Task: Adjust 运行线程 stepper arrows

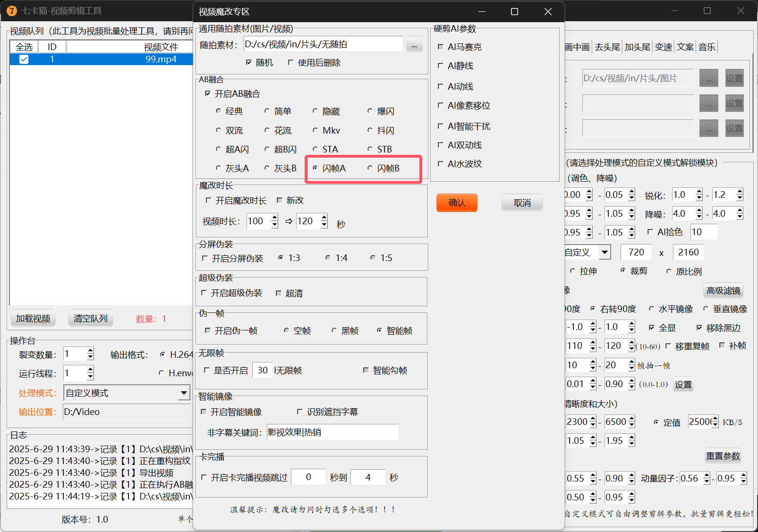Action: click(90, 373)
